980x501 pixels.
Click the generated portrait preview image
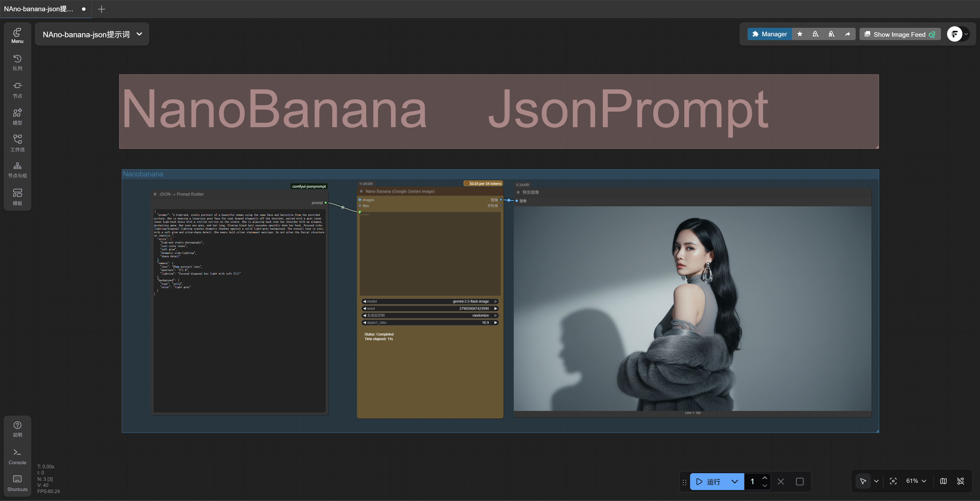pyautogui.click(x=692, y=308)
